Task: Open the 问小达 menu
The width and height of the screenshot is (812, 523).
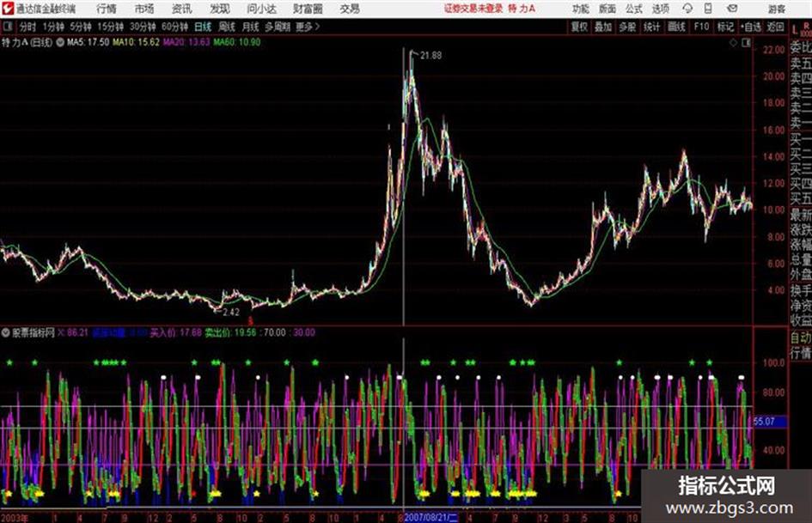Action: pos(261,9)
